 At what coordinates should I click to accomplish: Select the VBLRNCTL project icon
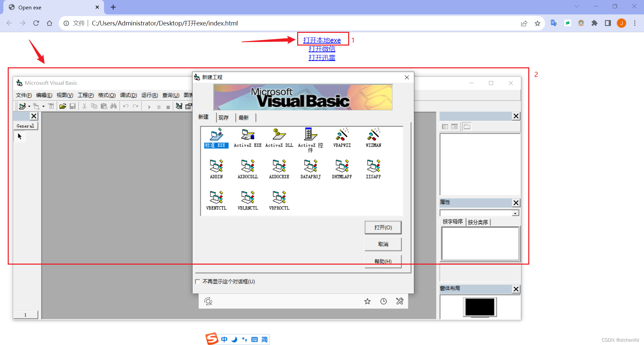(248, 201)
